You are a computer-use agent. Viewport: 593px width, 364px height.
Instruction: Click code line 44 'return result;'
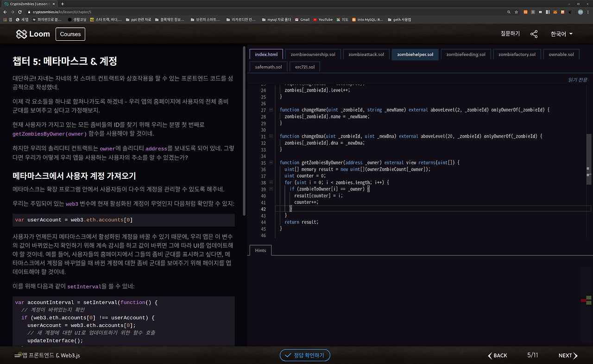click(x=302, y=222)
